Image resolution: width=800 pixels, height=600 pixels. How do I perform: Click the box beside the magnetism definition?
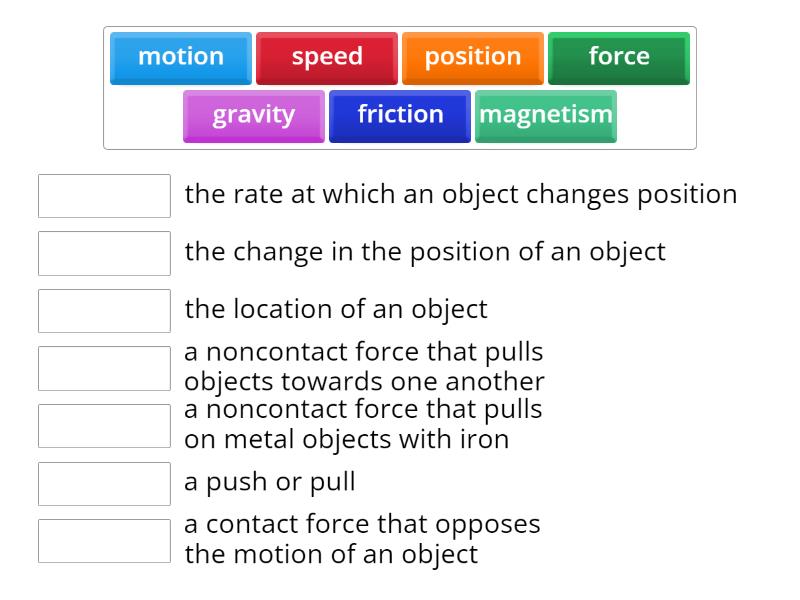(x=104, y=425)
